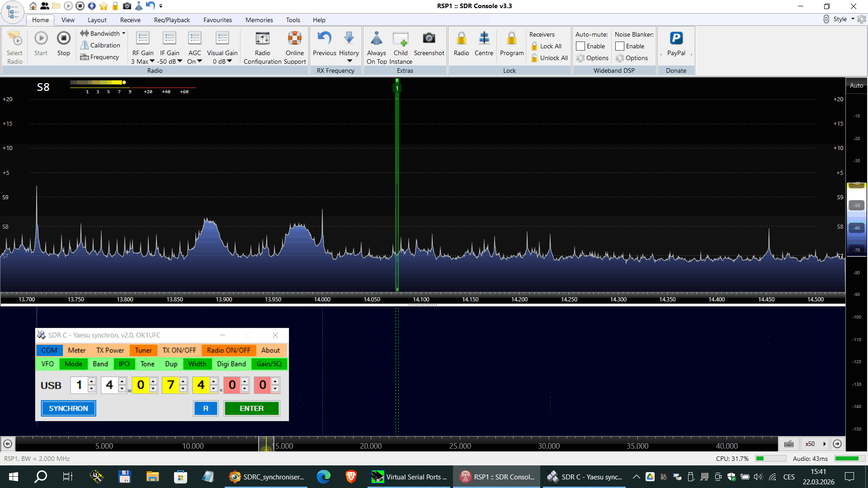Click the PayPal donate icon
Screen dimensions: 868x488
click(x=676, y=39)
